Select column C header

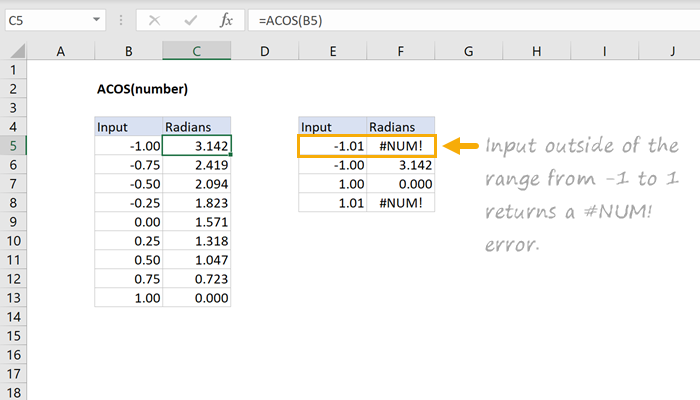click(196, 51)
